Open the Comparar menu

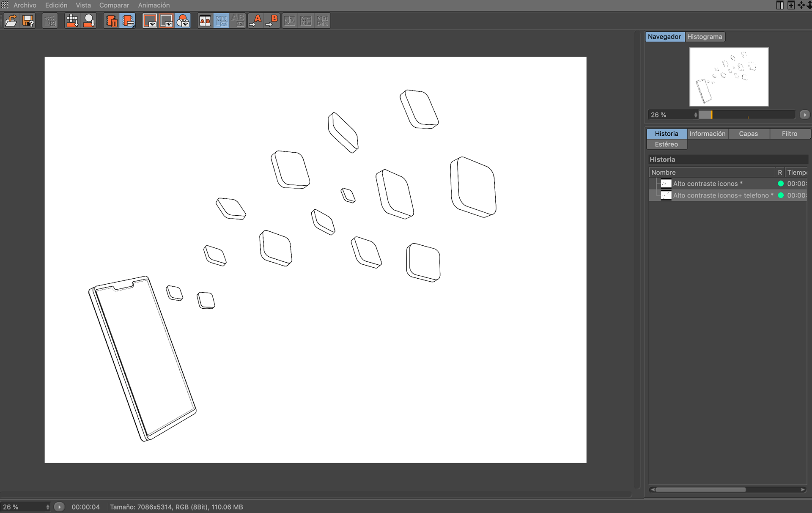(x=114, y=5)
